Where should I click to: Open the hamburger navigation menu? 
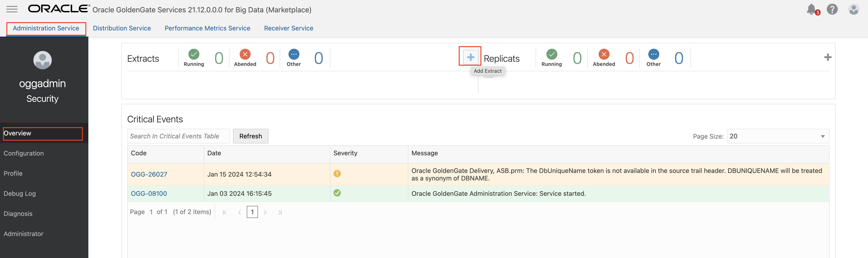pyautogui.click(x=12, y=9)
